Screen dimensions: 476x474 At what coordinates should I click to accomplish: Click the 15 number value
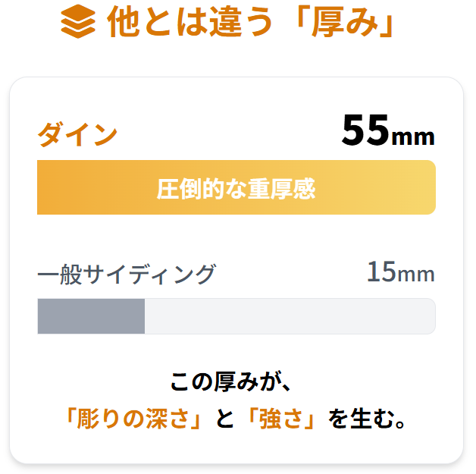point(381,272)
